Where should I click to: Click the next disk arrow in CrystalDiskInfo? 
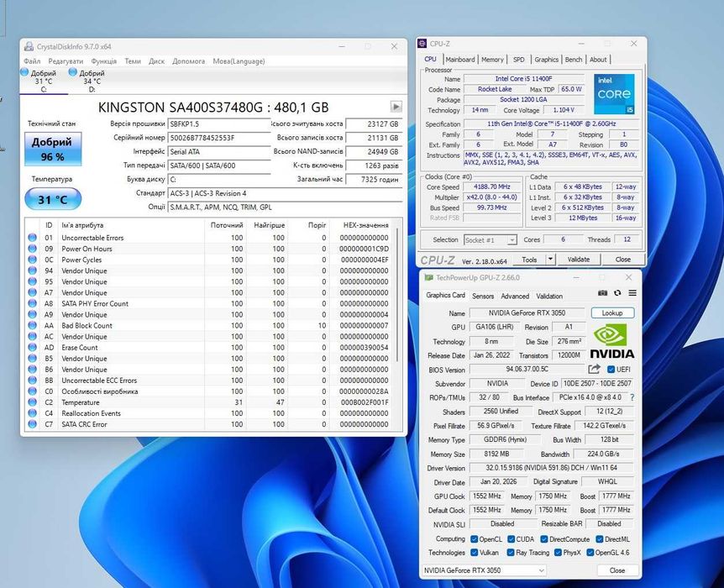tap(396, 107)
